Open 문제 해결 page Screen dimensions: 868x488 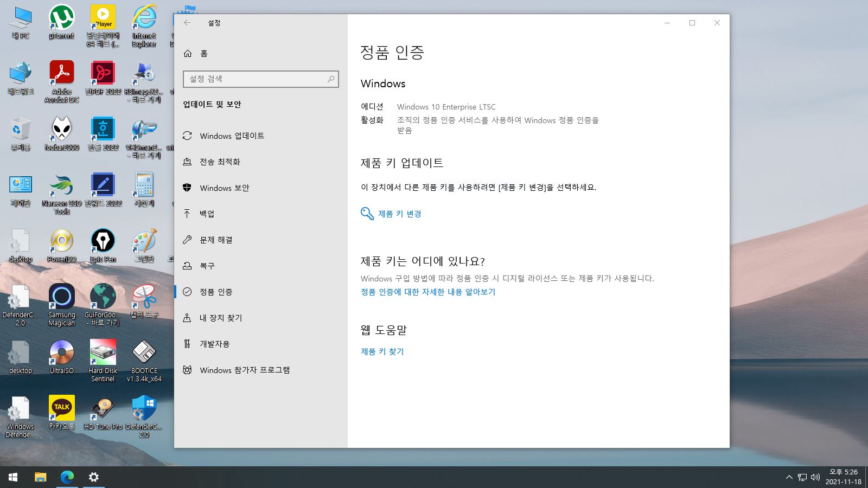(x=260, y=240)
